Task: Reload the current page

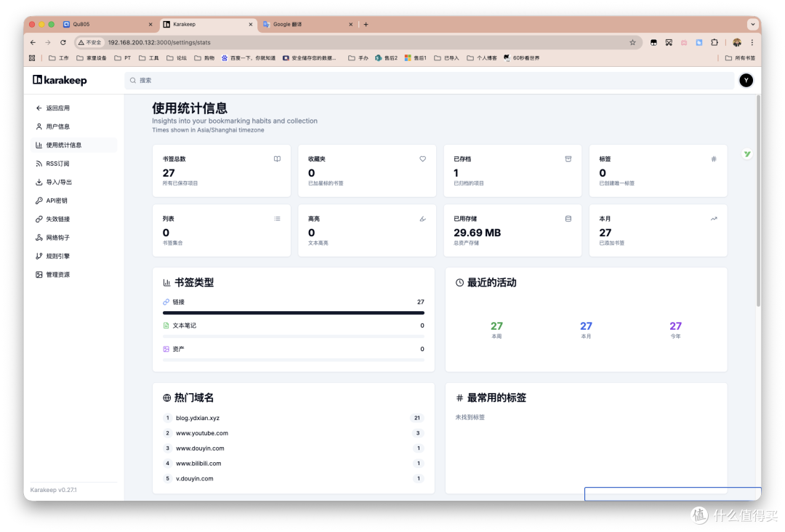Action: click(63, 43)
